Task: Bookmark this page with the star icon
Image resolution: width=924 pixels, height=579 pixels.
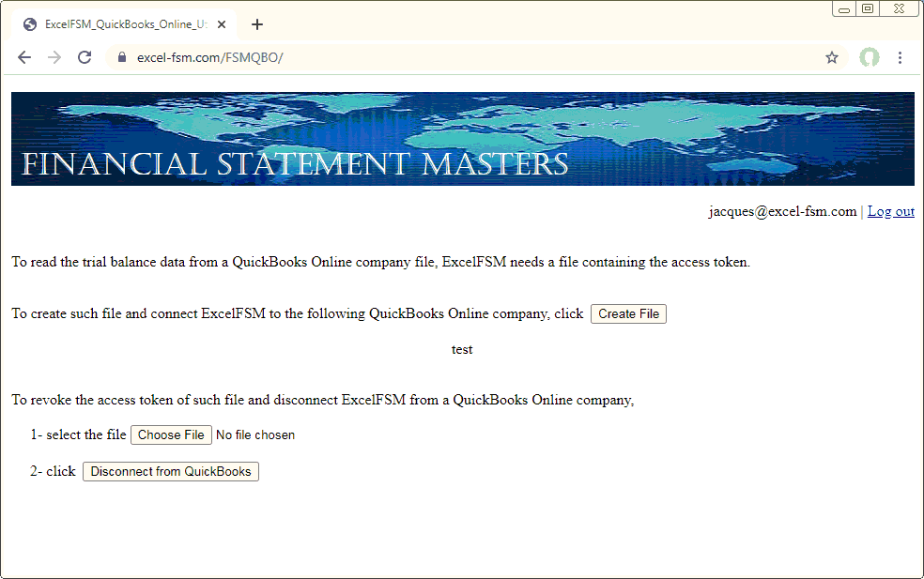Action: pos(831,57)
